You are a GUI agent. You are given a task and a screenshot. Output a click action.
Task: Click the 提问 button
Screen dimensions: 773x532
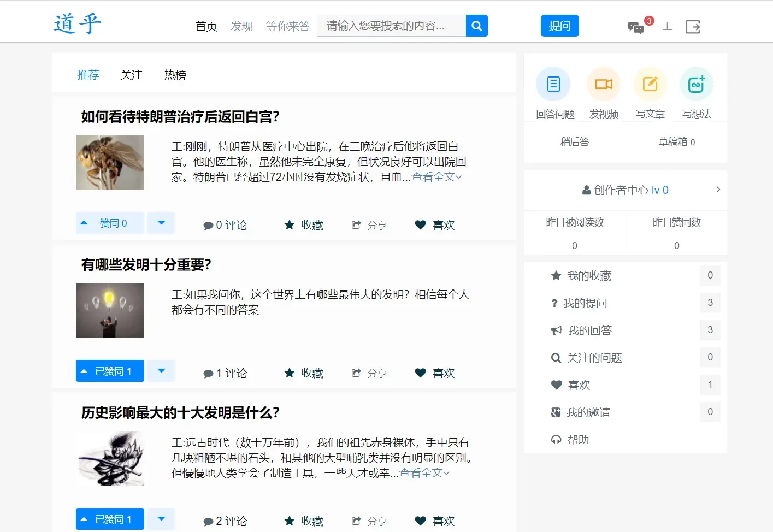[x=559, y=25]
